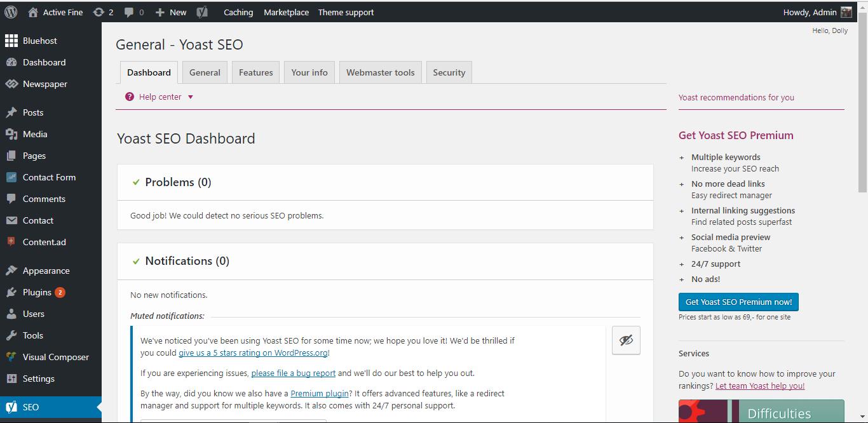Click the Tools wrench icon

point(11,335)
